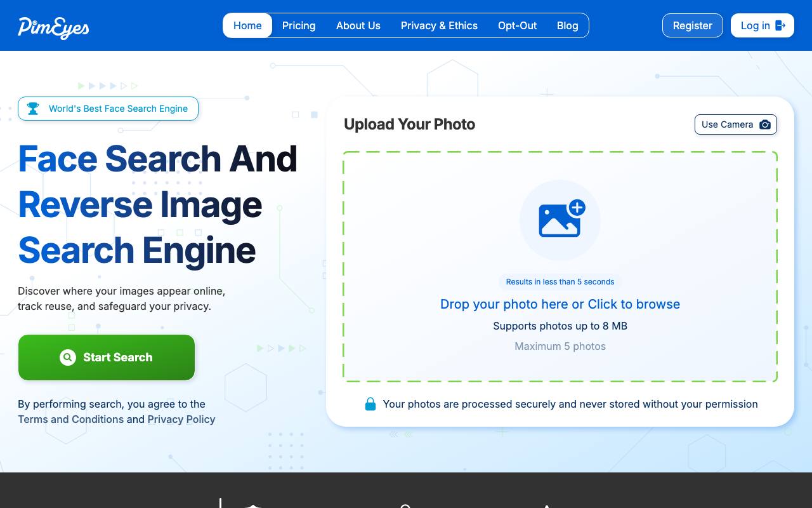This screenshot has height=508, width=812.
Task: Click the Log in button
Action: (x=763, y=25)
